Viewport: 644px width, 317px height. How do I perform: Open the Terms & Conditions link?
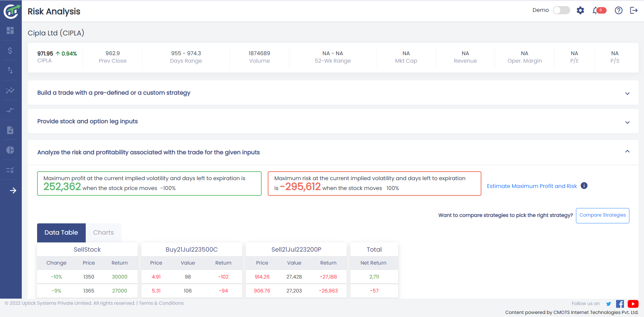[x=161, y=303]
